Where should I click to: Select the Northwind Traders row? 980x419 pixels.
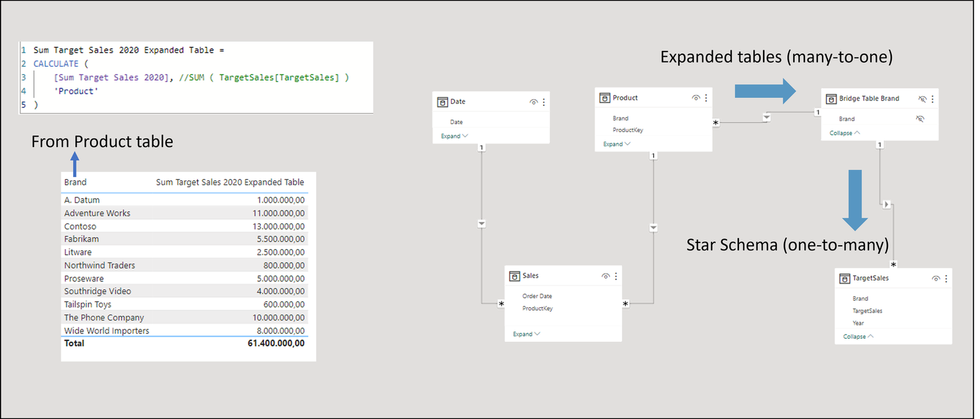click(184, 265)
